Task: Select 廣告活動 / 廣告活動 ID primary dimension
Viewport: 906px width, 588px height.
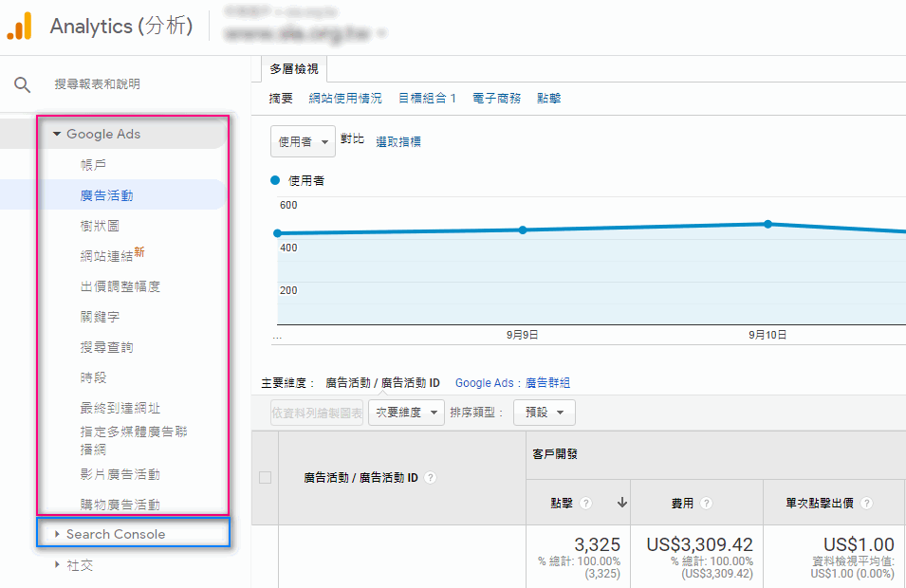Action: [382, 383]
